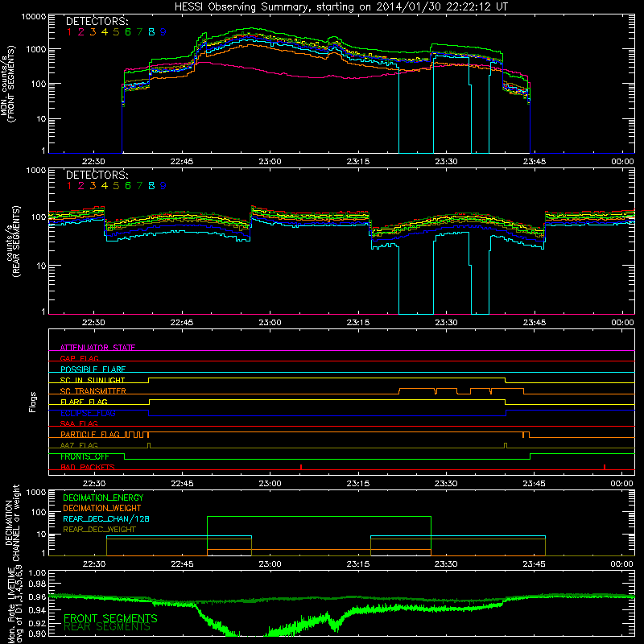Click the FRONTS_OFF flag label
644x644 pixels.
(85, 456)
